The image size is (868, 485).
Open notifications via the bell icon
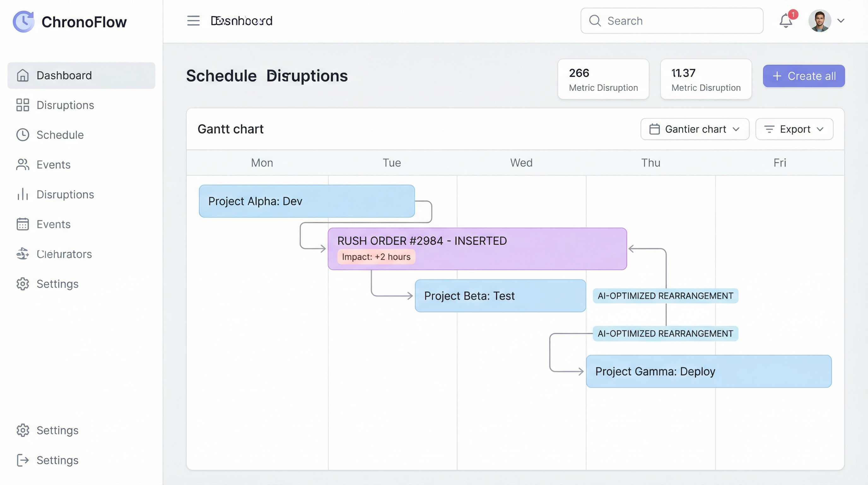[x=786, y=21]
